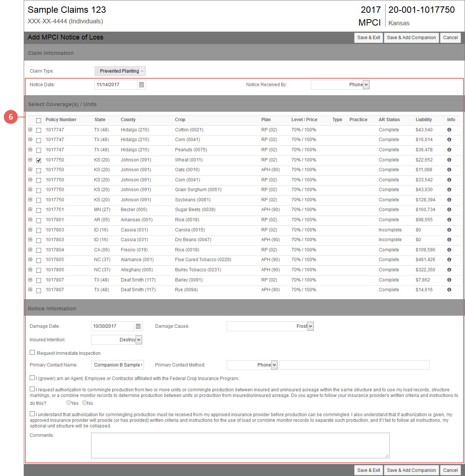
Task: Open the Damage Cause dropdown showing Frost
Action: [x=310, y=326]
